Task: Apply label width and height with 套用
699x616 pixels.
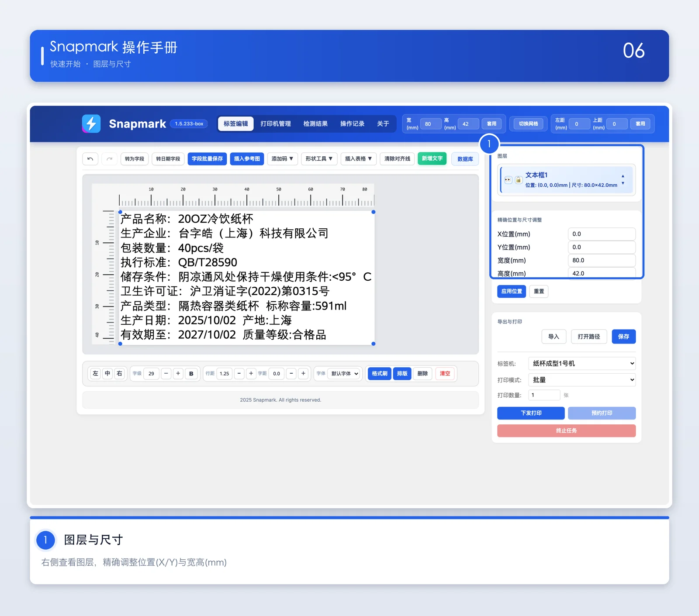Action: click(492, 124)
